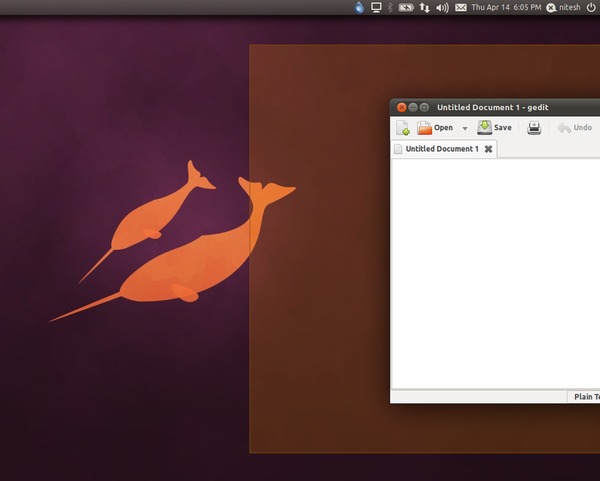Open the blue water drop indicator
The image size is (600, 481).
[x=360, y=7]
